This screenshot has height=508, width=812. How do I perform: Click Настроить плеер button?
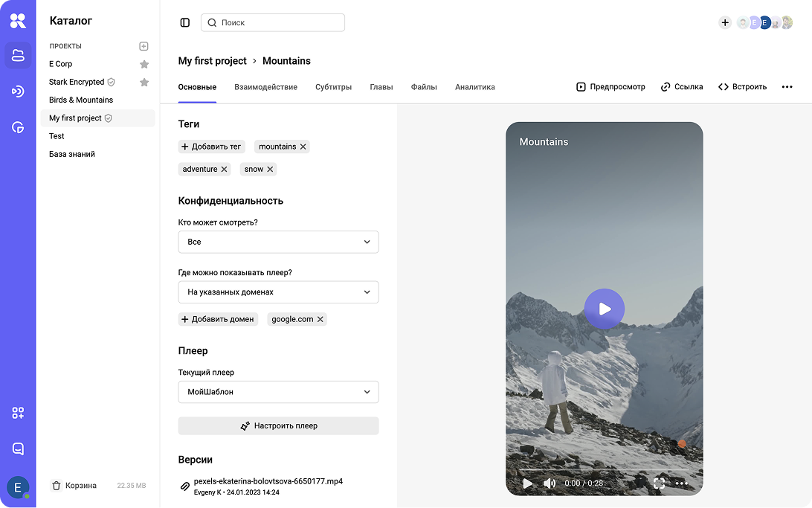[x=279, y=425]
